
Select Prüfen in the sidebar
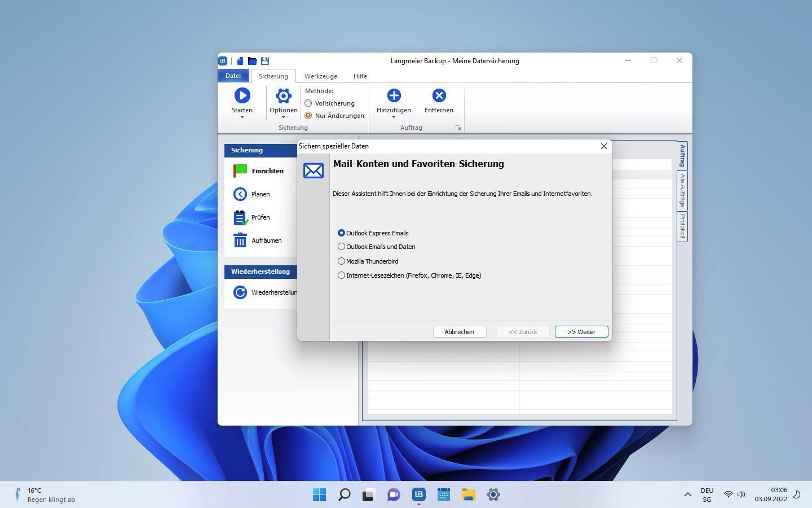pos(260,217)
